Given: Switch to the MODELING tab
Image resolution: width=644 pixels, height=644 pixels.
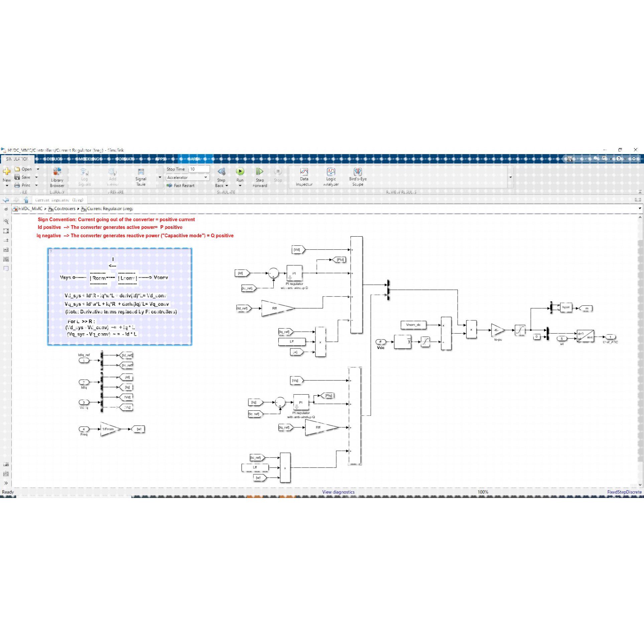Looking at the screenshot, I should click(89, 159).
